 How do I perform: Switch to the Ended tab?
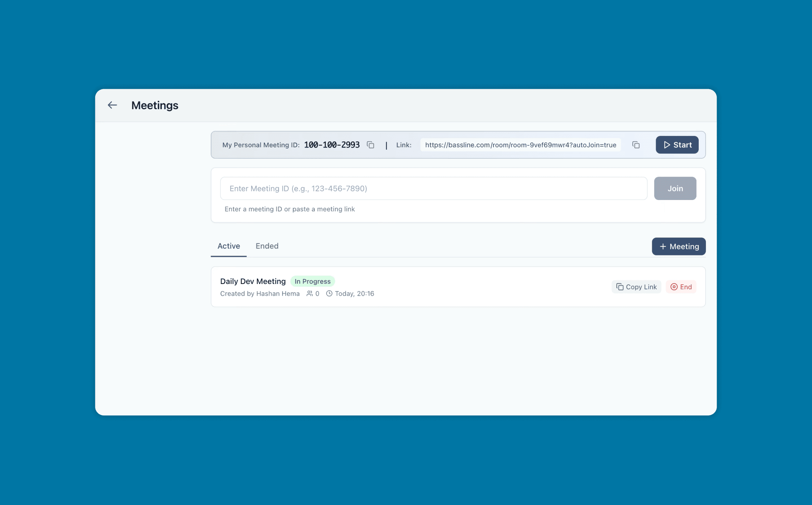pyautogui.click(x=267, y=246)
